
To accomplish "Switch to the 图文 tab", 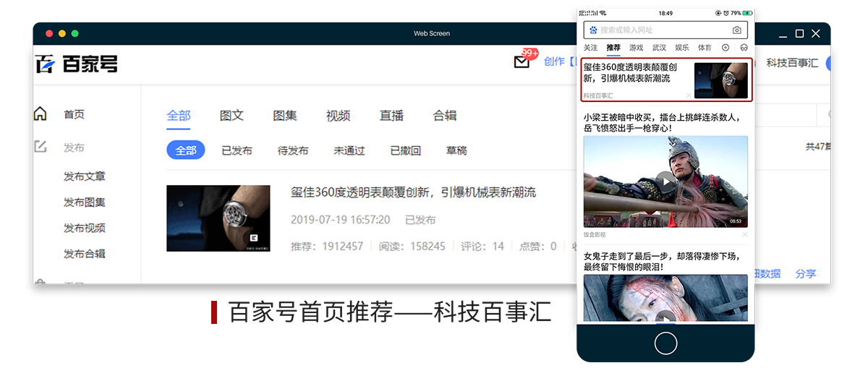I will click(x=231, y=116).
